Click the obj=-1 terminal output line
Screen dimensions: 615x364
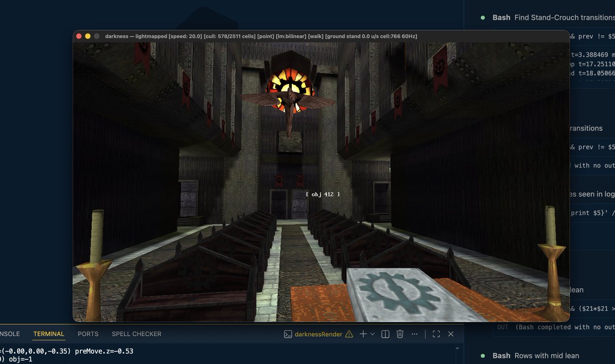click(x=16, y=359)
